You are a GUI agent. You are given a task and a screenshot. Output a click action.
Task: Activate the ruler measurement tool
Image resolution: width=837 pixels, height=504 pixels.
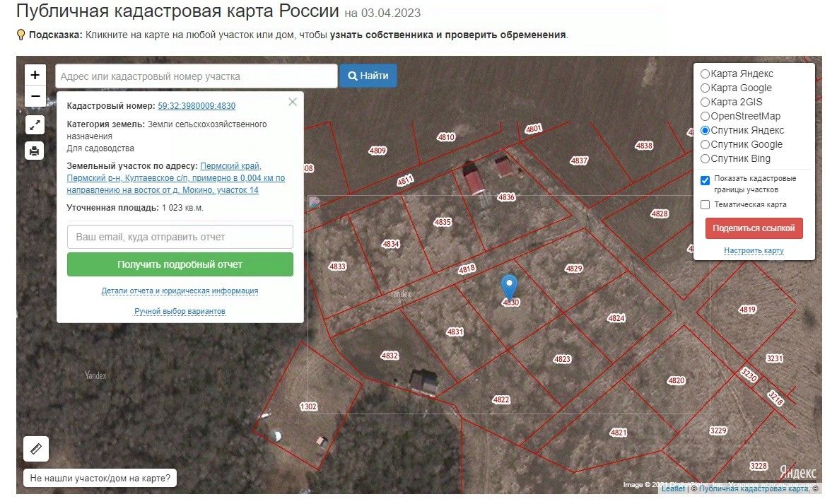pos(36,449)
